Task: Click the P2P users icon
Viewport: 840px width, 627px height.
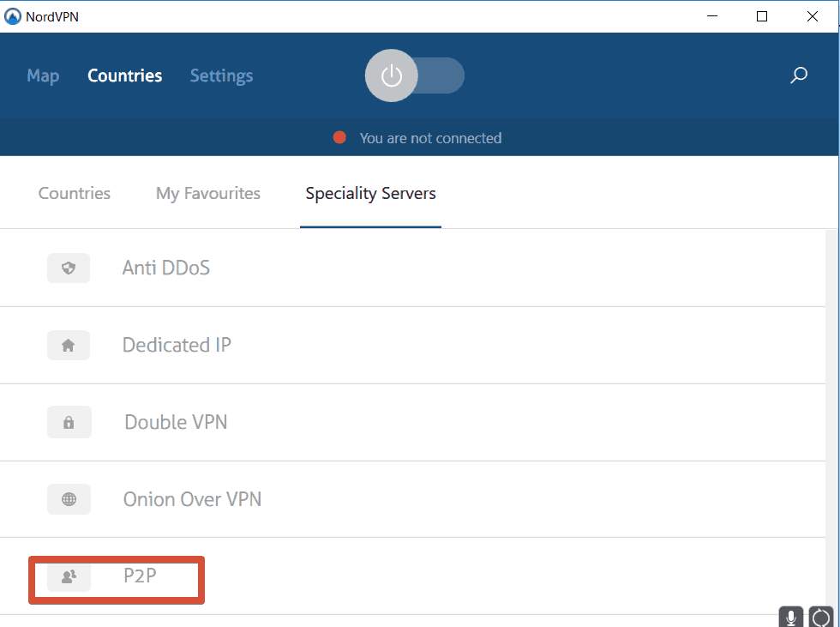Action: click(x=69, y=576)
